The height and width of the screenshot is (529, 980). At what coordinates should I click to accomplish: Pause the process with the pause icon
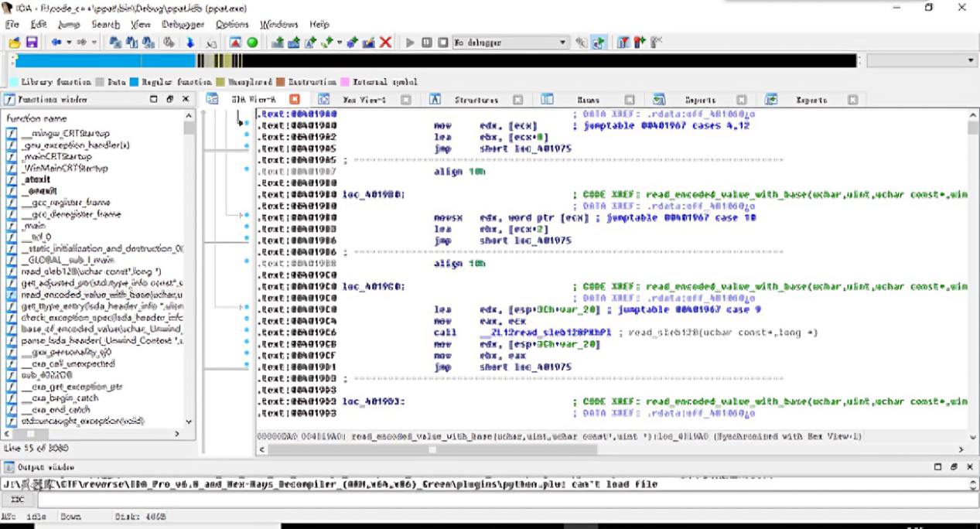coord(426,43)
